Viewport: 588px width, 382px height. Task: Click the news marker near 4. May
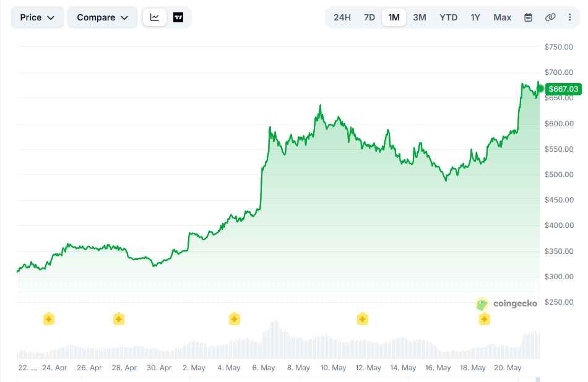(x=235, y=319)
